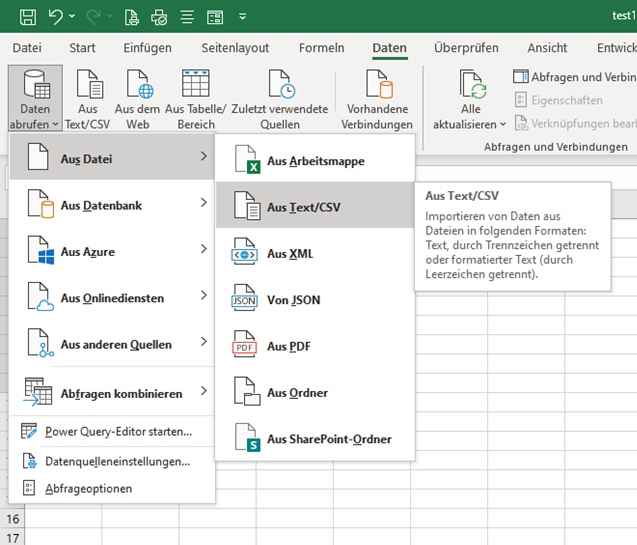
Task: Click the red PDF file icon
Action: click(x=244, y=344)
